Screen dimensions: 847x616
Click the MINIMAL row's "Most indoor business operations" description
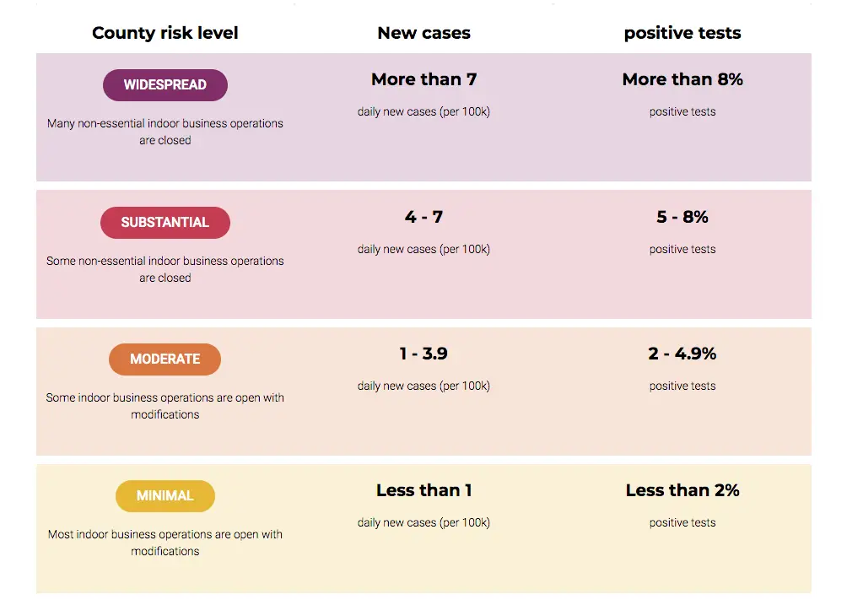(x=165, y=543)
